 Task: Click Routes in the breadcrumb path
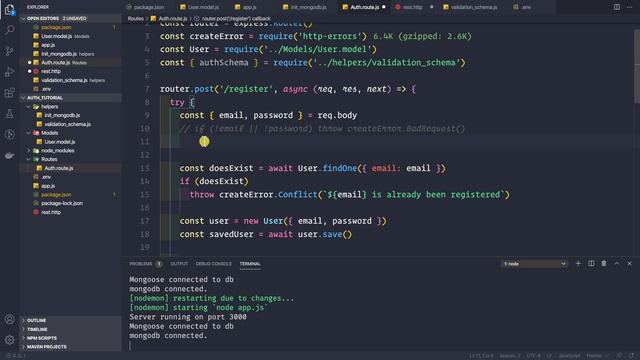[x=136, y=19]
